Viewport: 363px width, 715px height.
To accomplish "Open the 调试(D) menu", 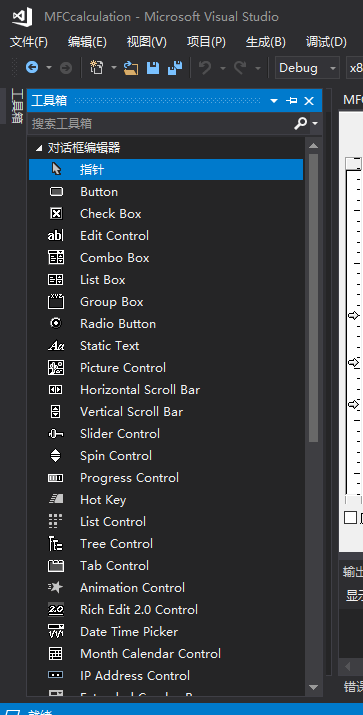I will (326, 42).
